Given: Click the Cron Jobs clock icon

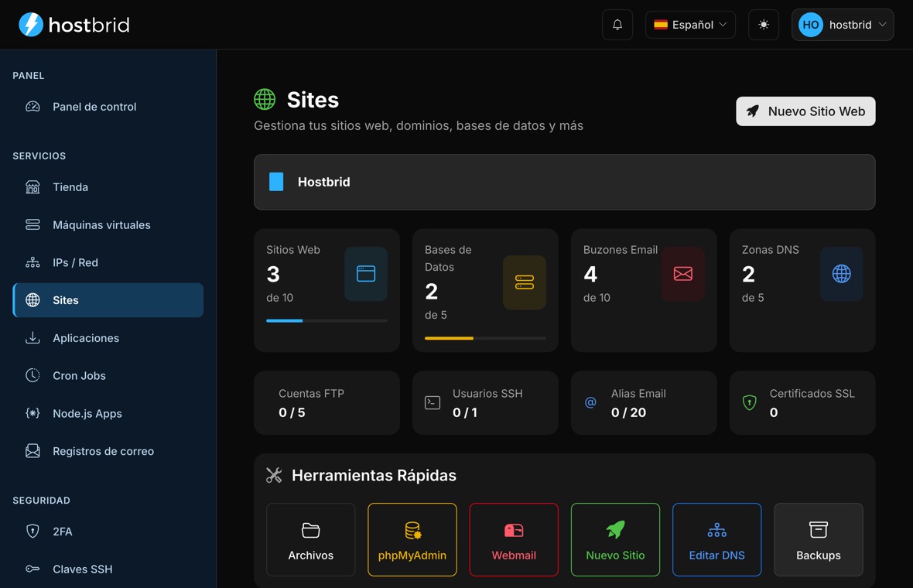Looking at the screenshot, I should coord(32,375).
